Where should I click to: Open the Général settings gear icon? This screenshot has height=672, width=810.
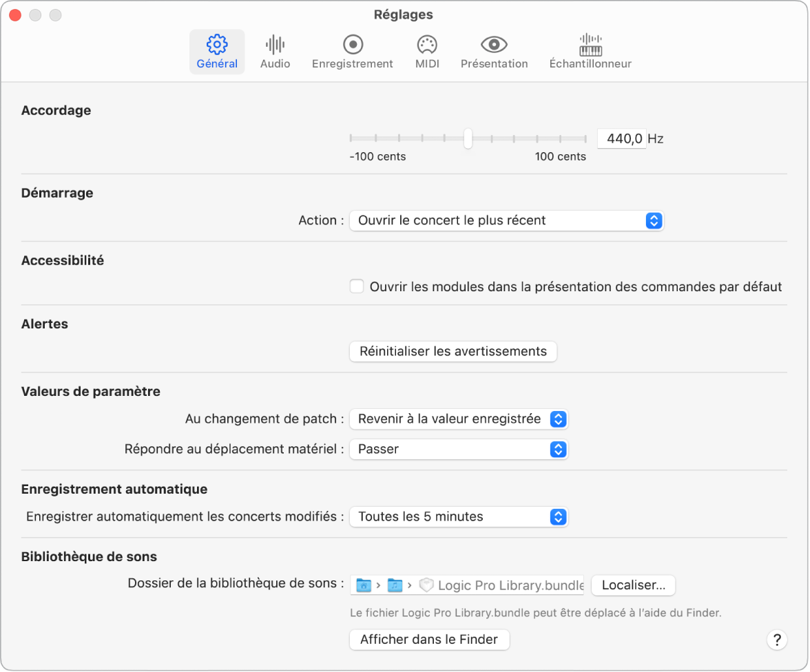[217, 45]
